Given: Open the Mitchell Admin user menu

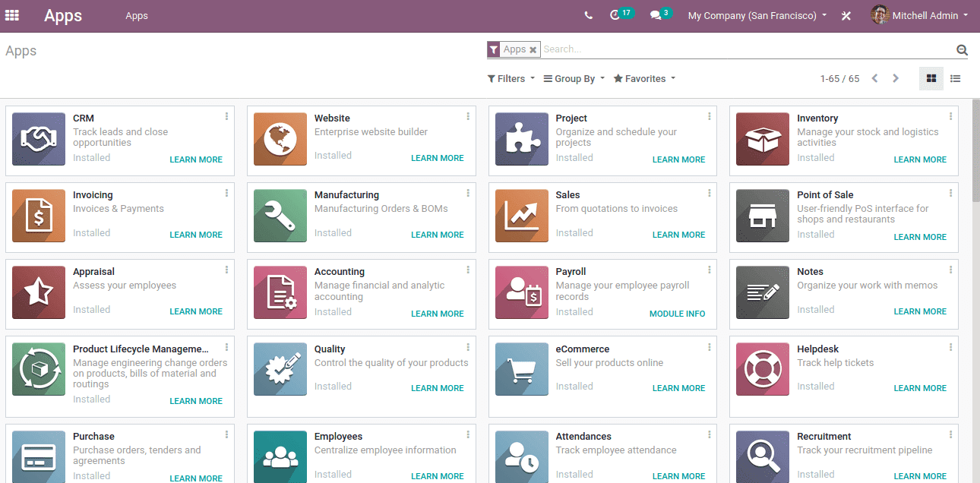Looking at the screenshot, I should pyautogui.click(x=919, y=15).
